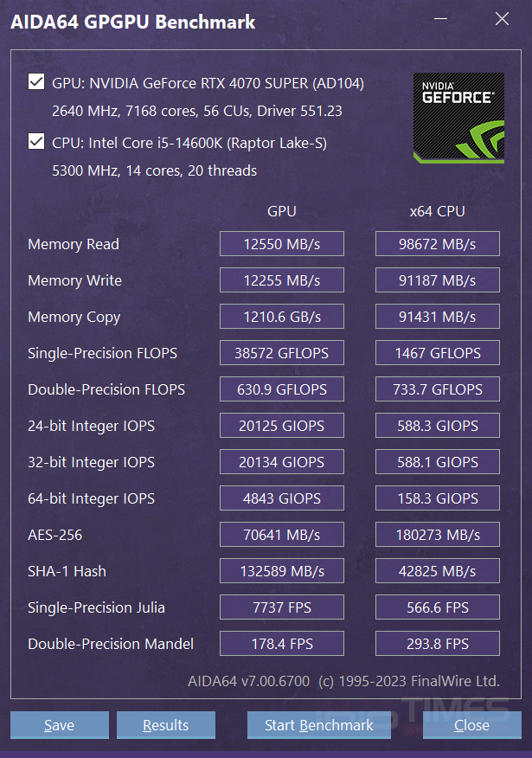This screenshot has width=532, height=758.
Task: Click the GPU Single-Precision FLOPS value
Action: click(281, 353)
